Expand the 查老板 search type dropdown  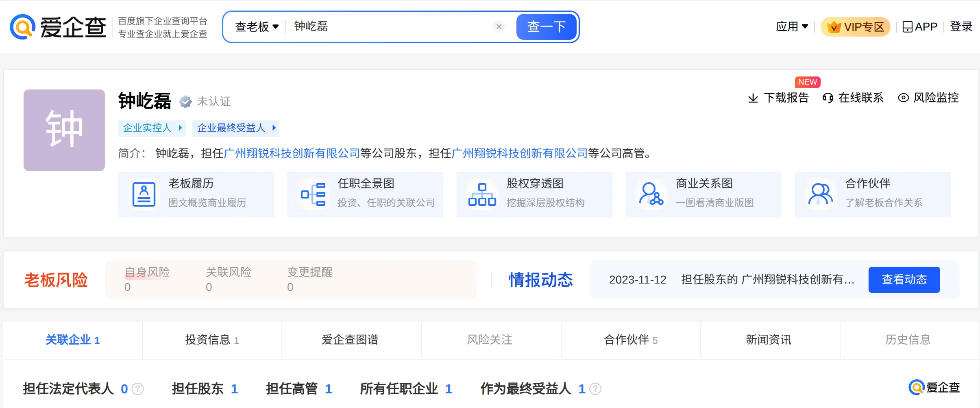click(x=257, y=27)
